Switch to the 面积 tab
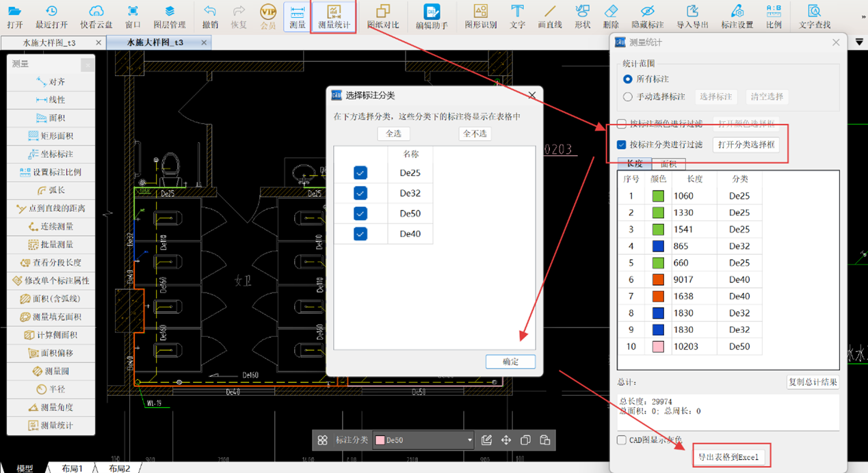868x473 pixels. pos(668,164)
